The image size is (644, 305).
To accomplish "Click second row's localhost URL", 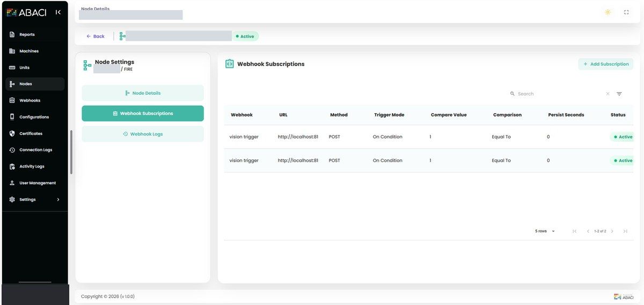I will pos(298,161).
